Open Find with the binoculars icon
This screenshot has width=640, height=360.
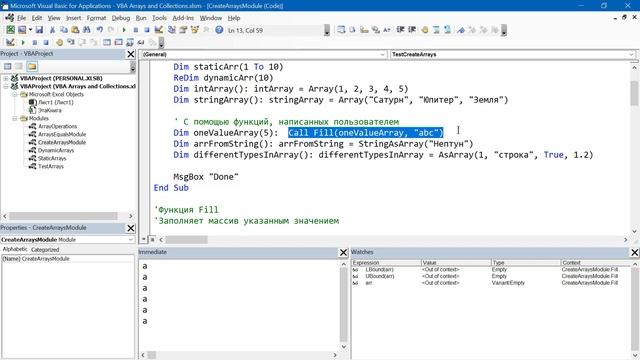click(87, 30)
